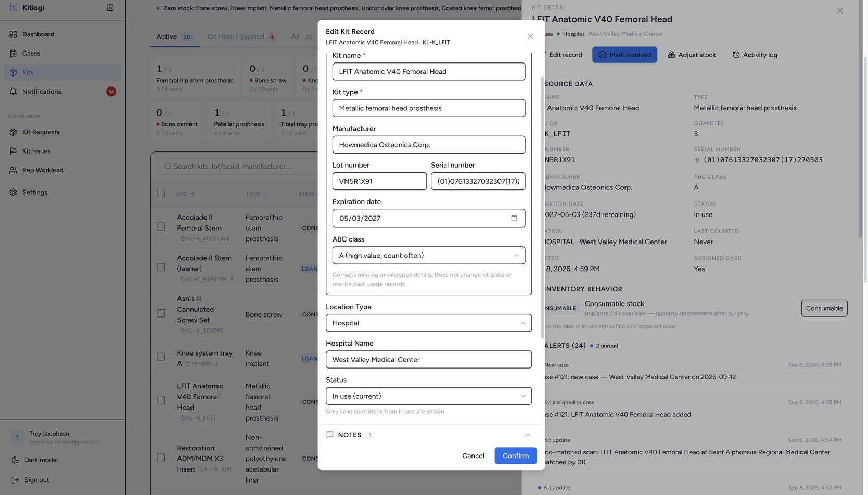Collapse the sidebar panel icon
The width and height of the screenshot is (868, 495).
click(110, 8)
